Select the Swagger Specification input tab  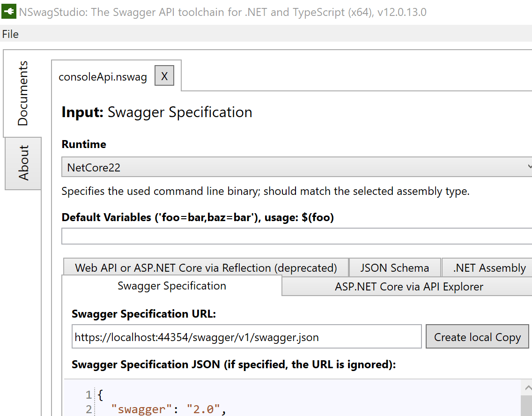[172, 286]
